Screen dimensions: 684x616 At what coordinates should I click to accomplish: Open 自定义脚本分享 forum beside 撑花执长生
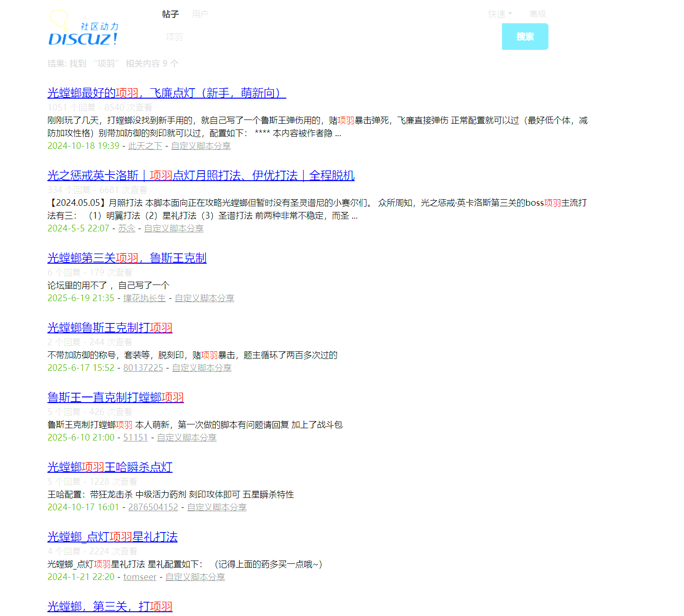tap(205, 298)
